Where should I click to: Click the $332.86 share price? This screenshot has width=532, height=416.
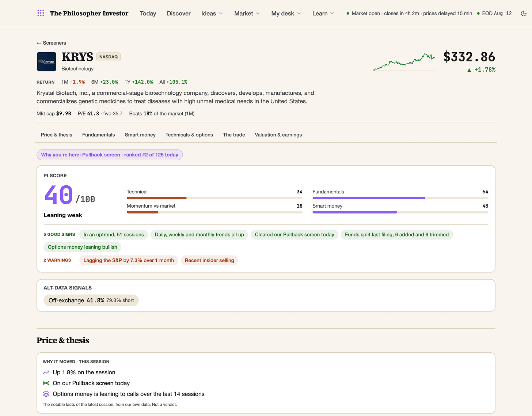coord(469,57)
